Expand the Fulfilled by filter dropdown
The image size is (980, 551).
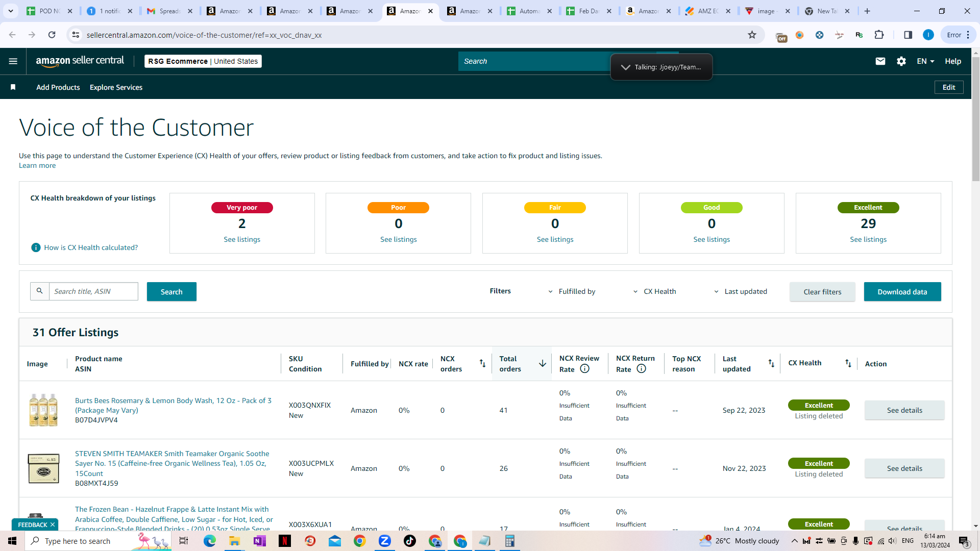[x=572, y=291]
